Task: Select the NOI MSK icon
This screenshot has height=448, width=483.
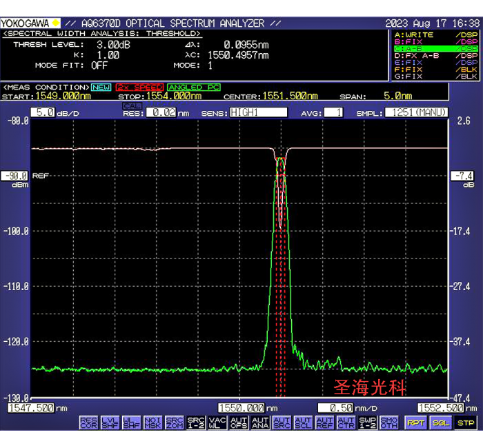Action: pos(153,422)
